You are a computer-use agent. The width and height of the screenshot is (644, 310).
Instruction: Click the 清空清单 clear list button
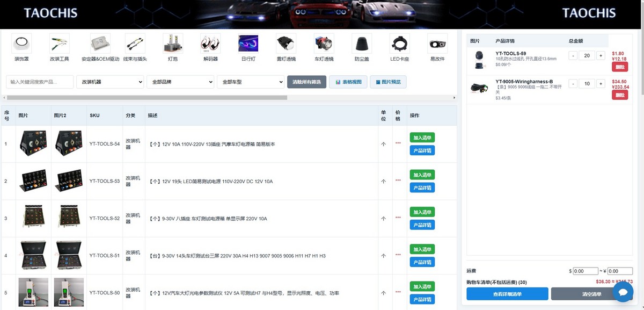point(592,294)
